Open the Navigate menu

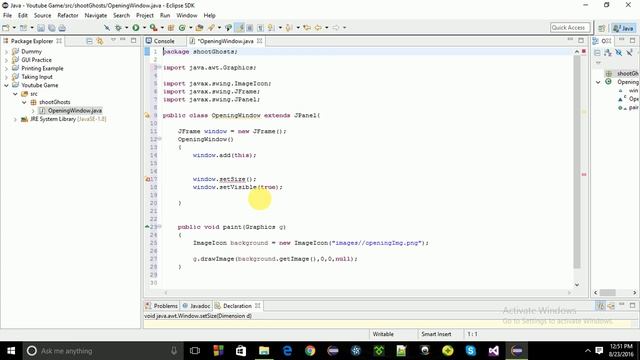tap(96, 15)
